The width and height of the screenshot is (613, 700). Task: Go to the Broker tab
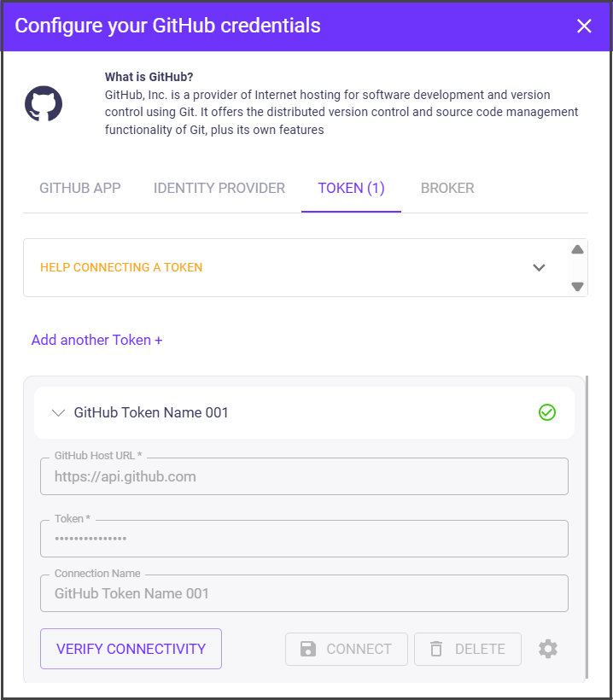tap(447, 188)
